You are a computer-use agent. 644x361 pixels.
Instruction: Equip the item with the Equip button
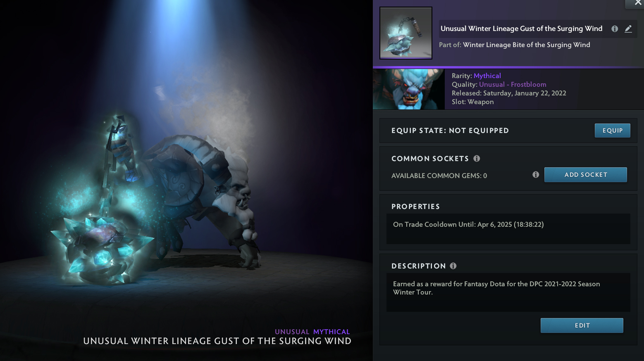pos(612,131)
